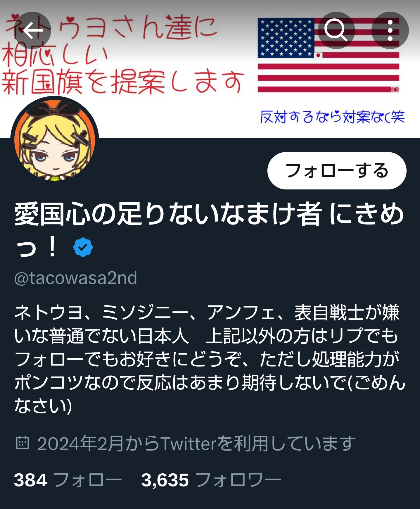Go back using the arrow icon
This screenshot has width=420, height=509.
coord(33,30)
